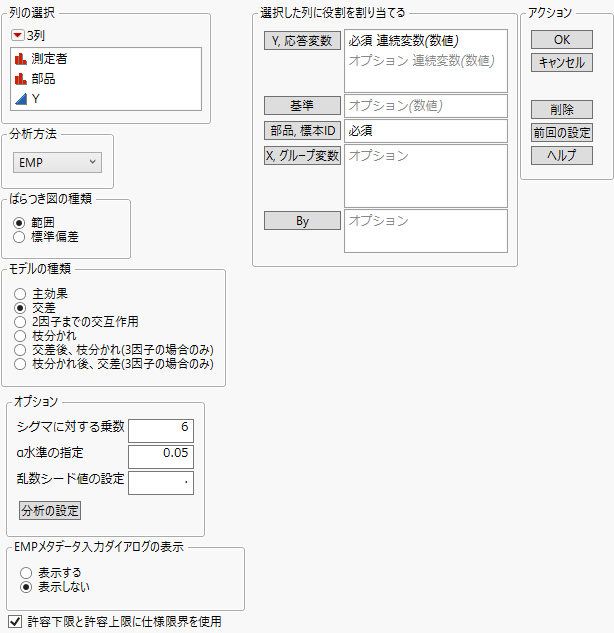Click the Y, 応答変数 role list box
The image size is (614, 633).
point(426,61)
